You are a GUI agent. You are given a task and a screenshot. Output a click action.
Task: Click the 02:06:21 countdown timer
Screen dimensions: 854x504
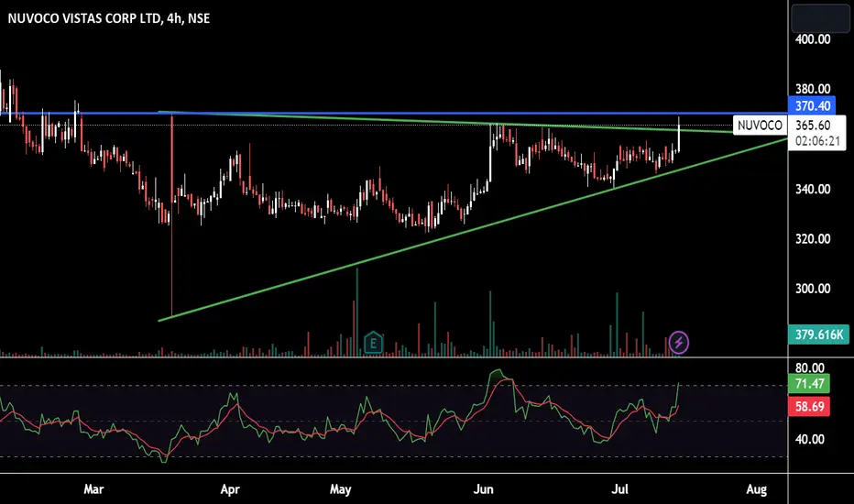point(817,141)
